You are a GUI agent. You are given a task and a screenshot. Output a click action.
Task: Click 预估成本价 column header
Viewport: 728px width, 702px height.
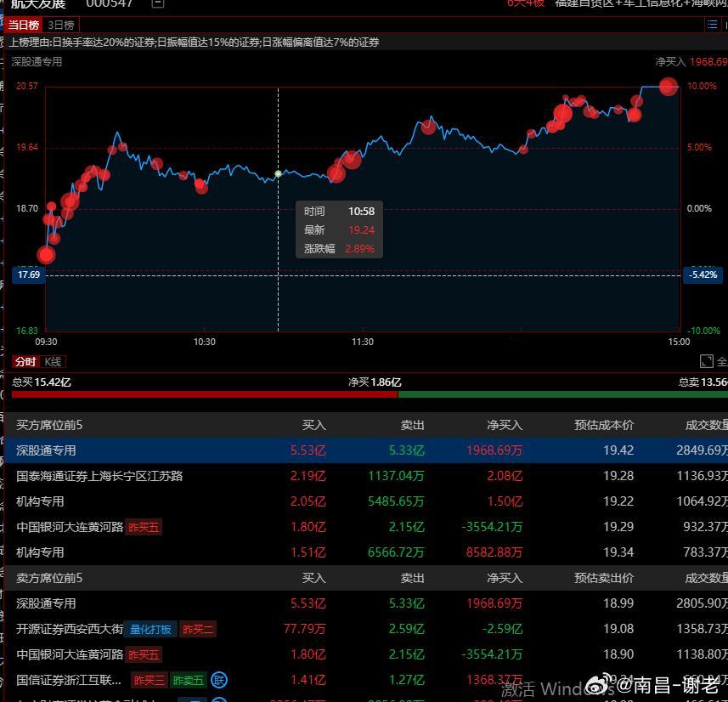[x=604, y=425]
